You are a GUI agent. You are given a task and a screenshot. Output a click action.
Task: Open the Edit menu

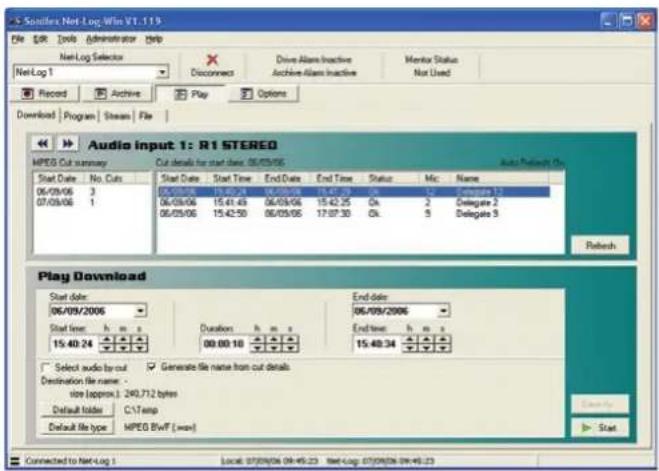(40, 39)
